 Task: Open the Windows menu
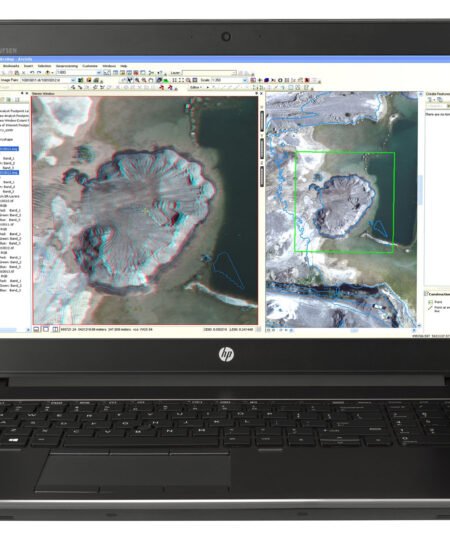point(109,66)
